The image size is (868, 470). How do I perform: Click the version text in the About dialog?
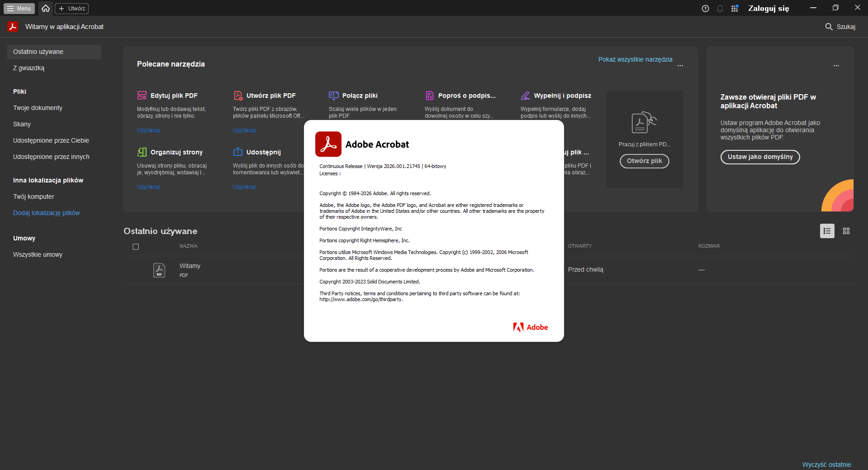tap(383, 166)
